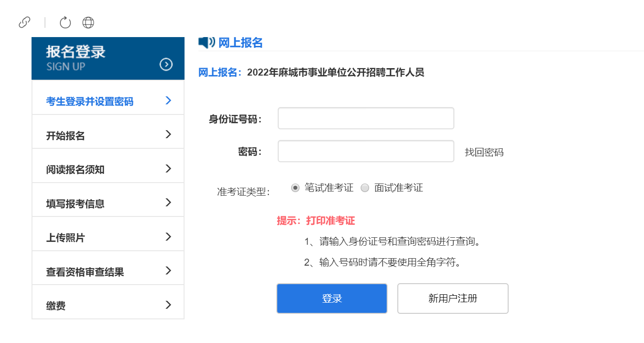The height and width of the screenshot is (343, 644).
Task: Click the globe icon
Action: [x=88, y=22]
